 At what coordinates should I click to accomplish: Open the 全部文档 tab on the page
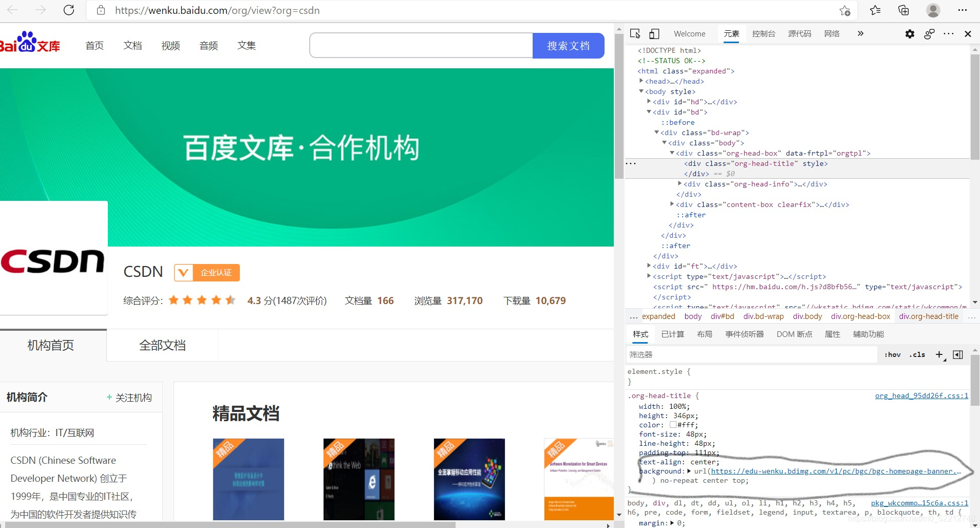click(162, 345)
